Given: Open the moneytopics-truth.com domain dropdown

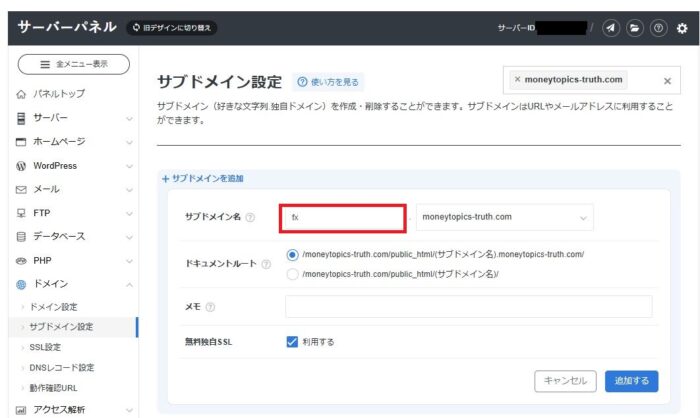Looking at the screenshot, I should 504,217.
